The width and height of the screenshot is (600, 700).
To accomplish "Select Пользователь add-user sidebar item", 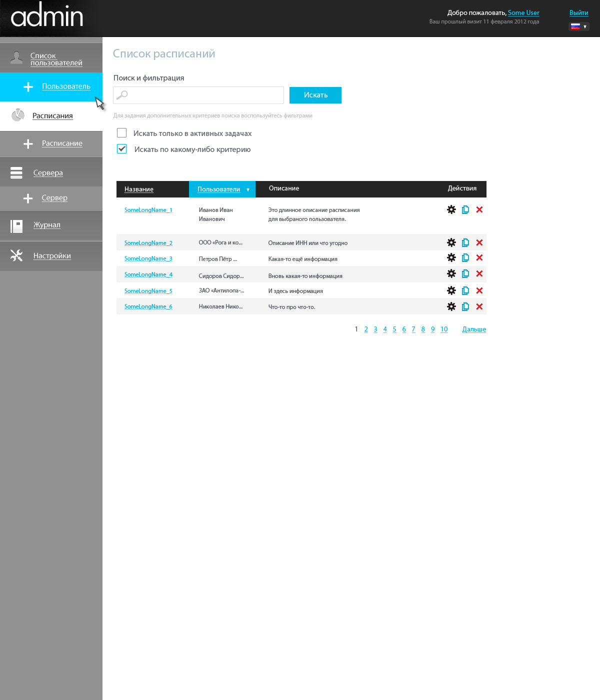I will [66, 86].
